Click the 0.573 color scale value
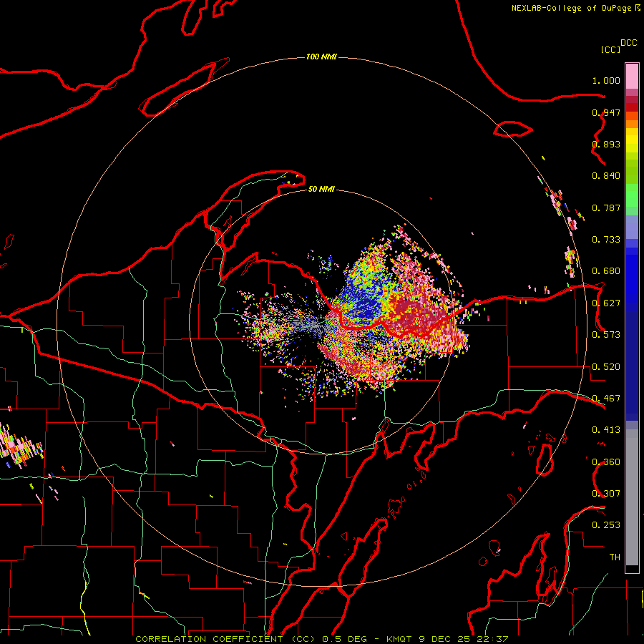Screen dimensions: 644x644 [606, 335]
